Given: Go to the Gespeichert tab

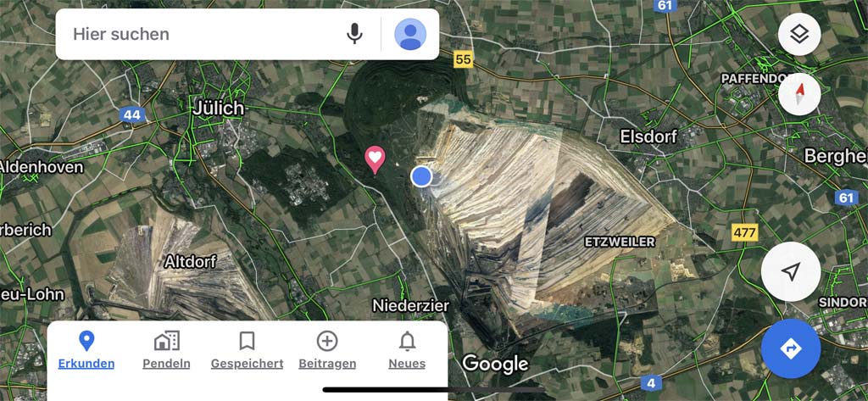Looking at the screenshot, I should 247,350.
